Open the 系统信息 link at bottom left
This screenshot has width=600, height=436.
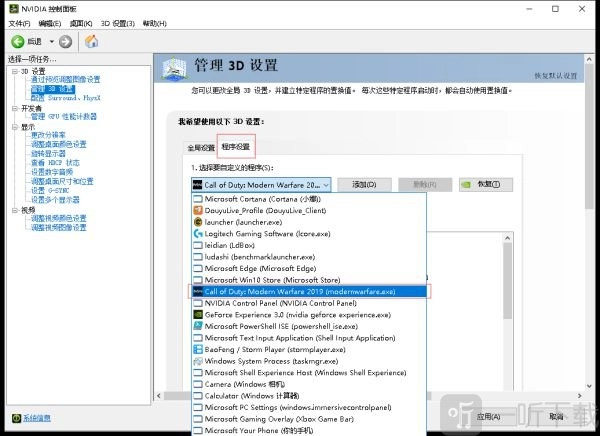click(37, 417)
